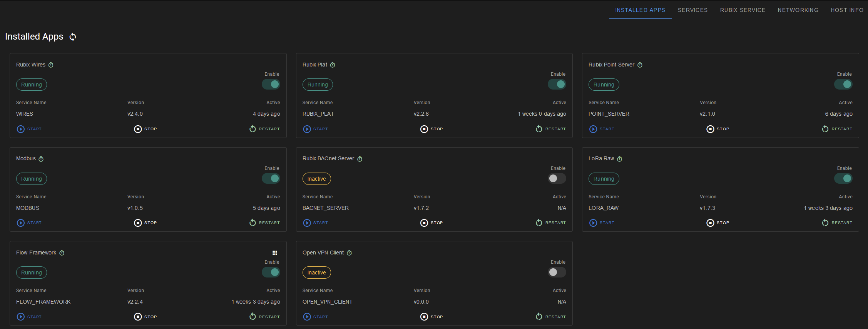Click the Inactive badge on Rubix BACnet Server
This screenshot has width=868, height=329.
pos(316,179)
